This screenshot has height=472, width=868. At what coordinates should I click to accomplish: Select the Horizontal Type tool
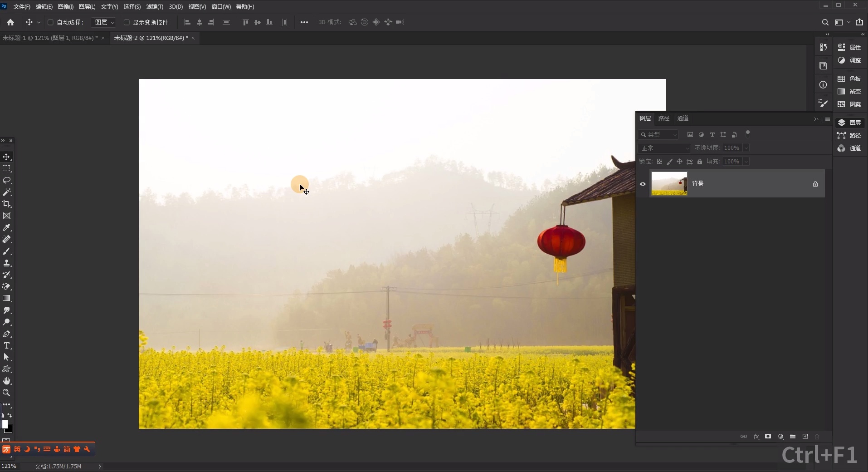(x=6, y=345)
